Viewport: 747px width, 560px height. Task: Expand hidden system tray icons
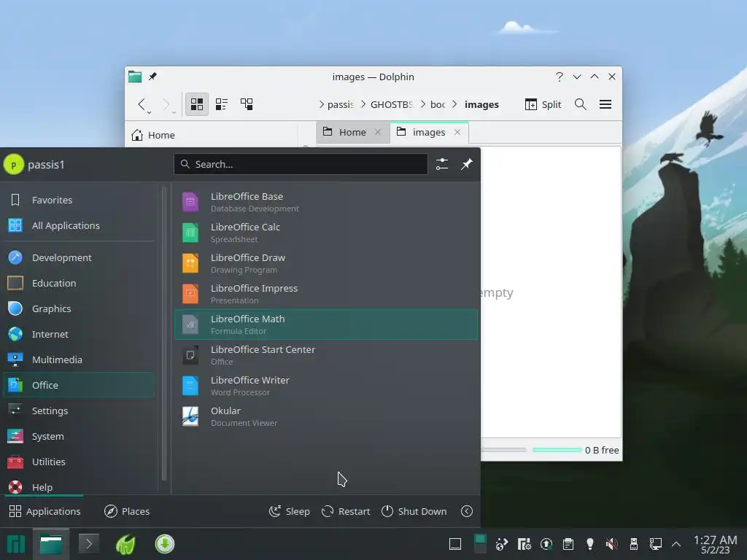[676, 544]
